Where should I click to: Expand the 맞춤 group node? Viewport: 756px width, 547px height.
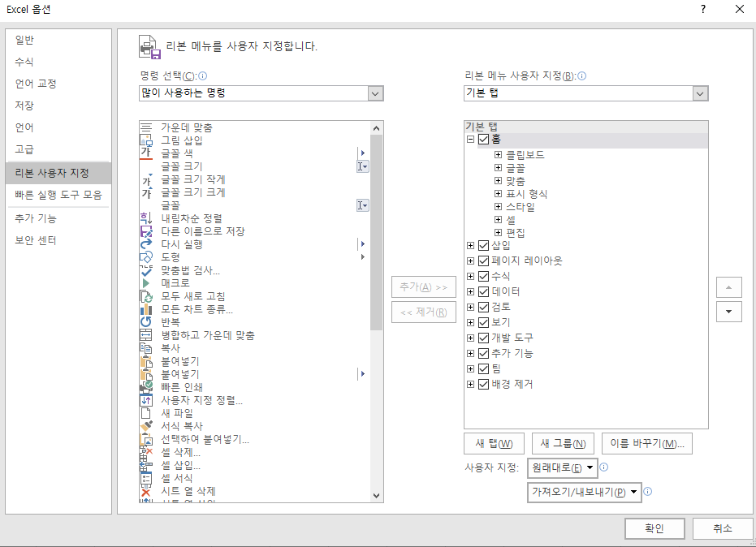pos(498,181)
